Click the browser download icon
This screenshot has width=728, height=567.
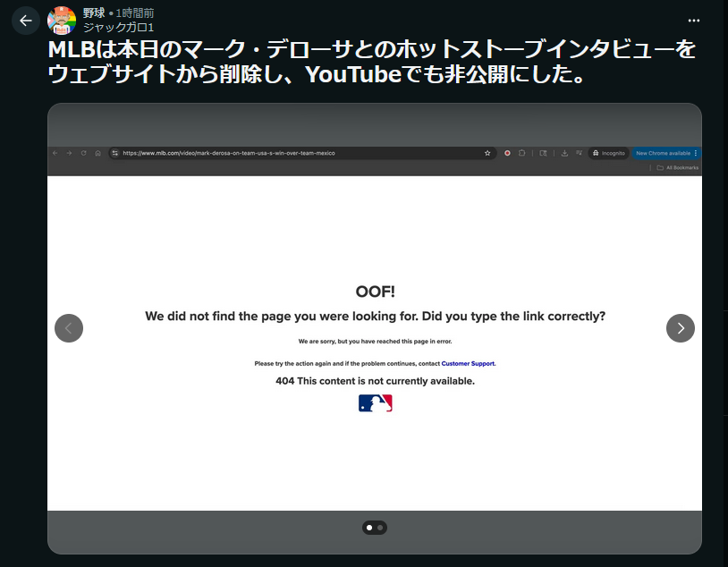point(564,153)
